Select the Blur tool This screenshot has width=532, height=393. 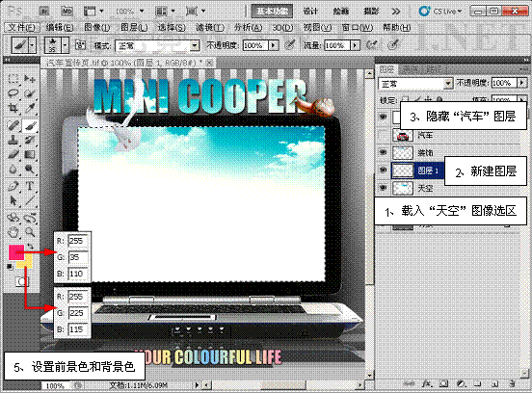coord(13,169)
